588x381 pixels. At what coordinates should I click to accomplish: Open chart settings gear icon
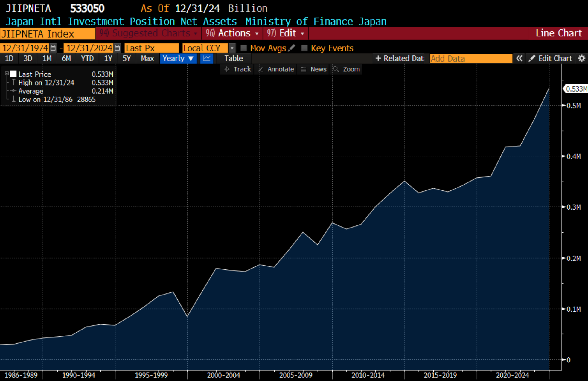coord(581,58)
